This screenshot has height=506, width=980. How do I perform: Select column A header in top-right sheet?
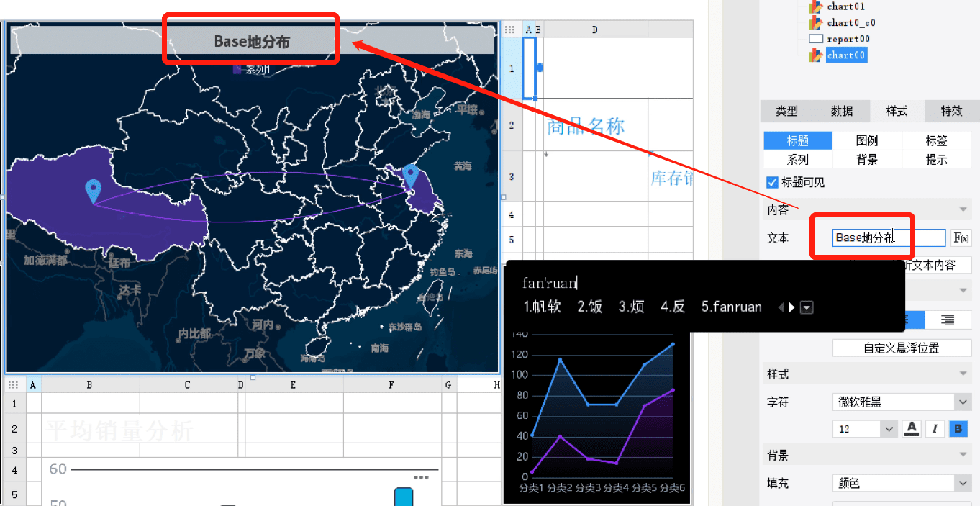pos(529,30)
